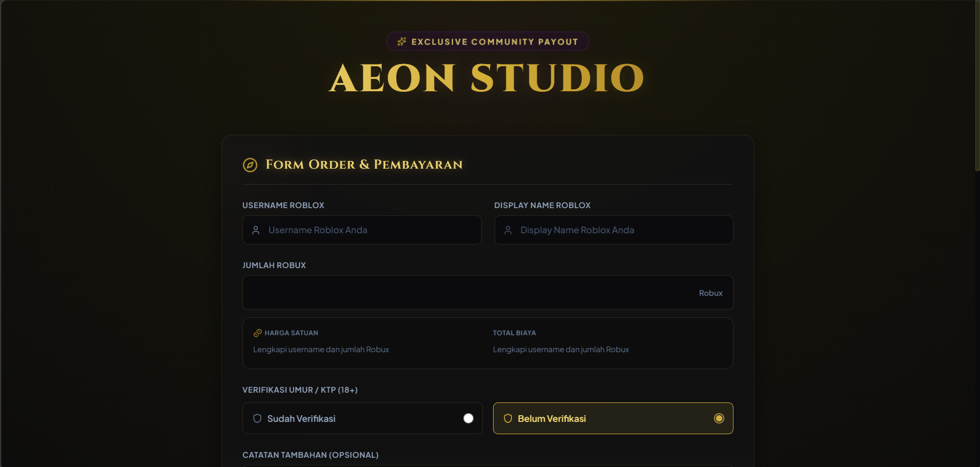Choose the Sudah Verifikasi option card

pyautogui.click(x=362, y=418)
